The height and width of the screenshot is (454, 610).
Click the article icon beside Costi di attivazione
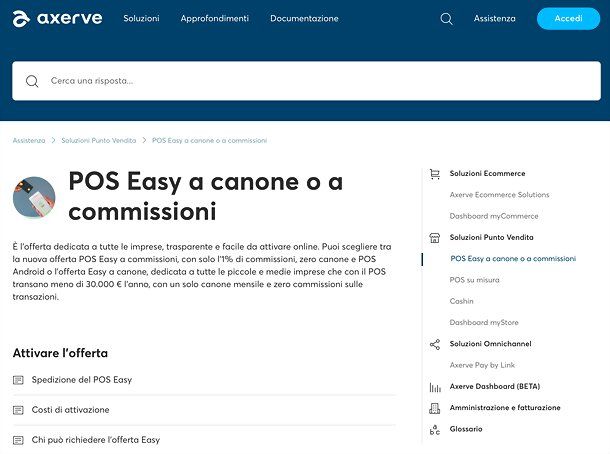click(18, 410)
